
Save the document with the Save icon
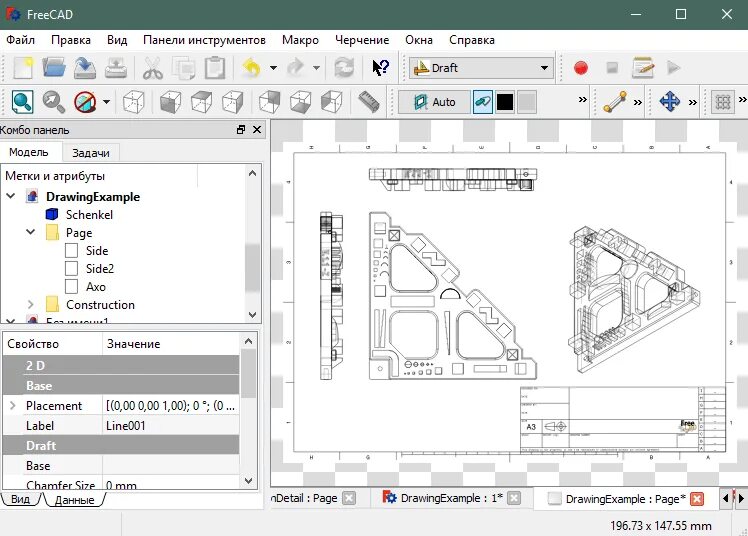coord(84,68)
